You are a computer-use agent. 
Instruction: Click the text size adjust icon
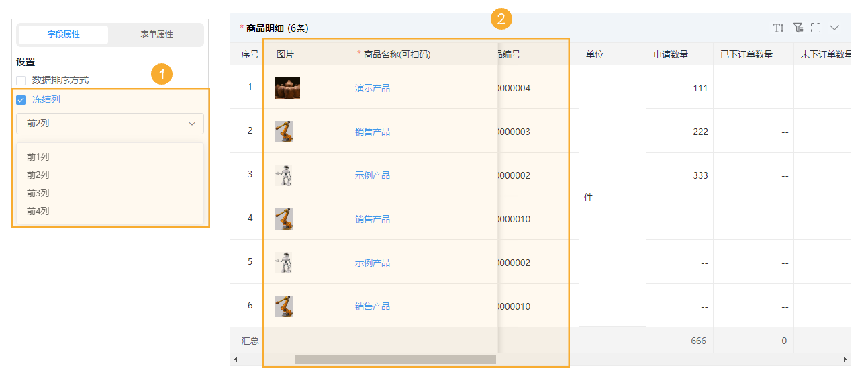click(778, 28)
